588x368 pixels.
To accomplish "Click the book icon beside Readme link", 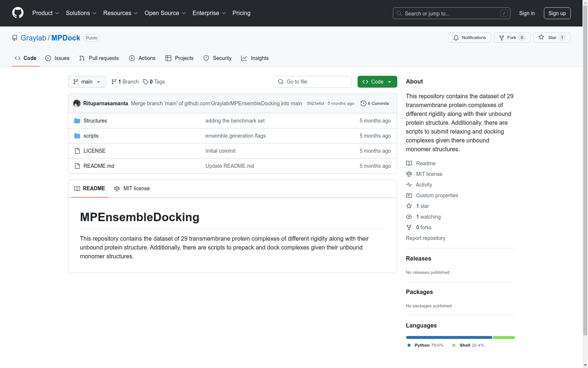I will tap(409, 163).
